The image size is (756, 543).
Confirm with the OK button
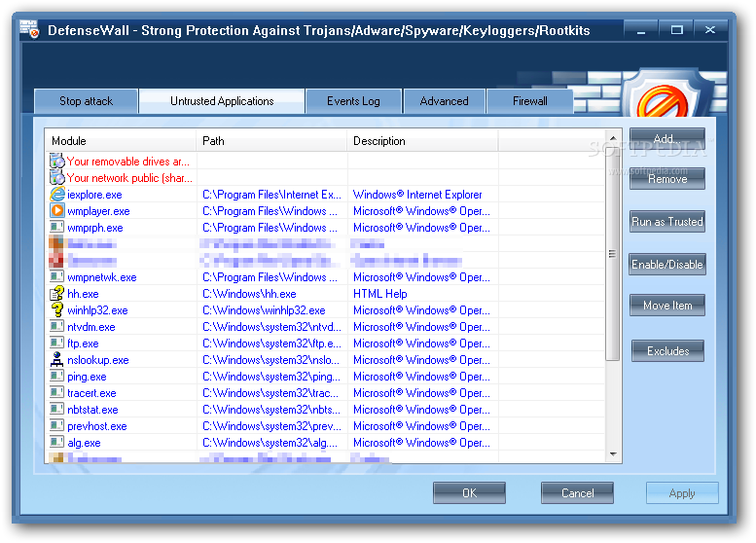click(x=469, y=492)
